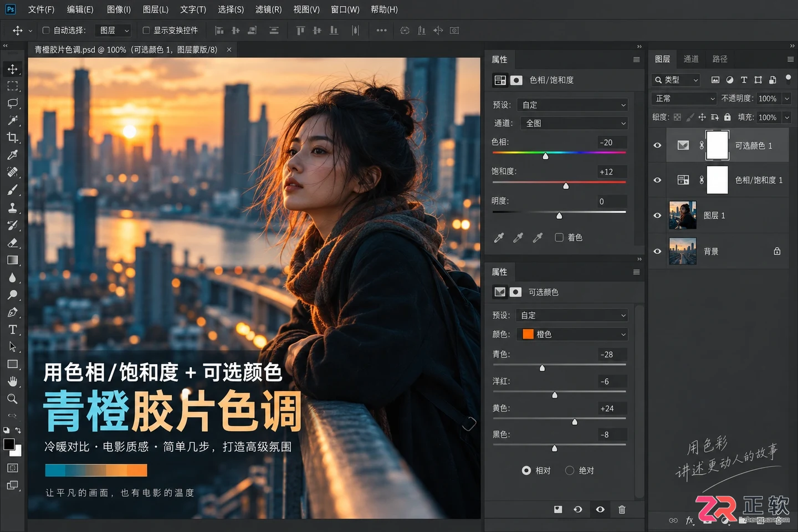Select the Hand tool

12,381
